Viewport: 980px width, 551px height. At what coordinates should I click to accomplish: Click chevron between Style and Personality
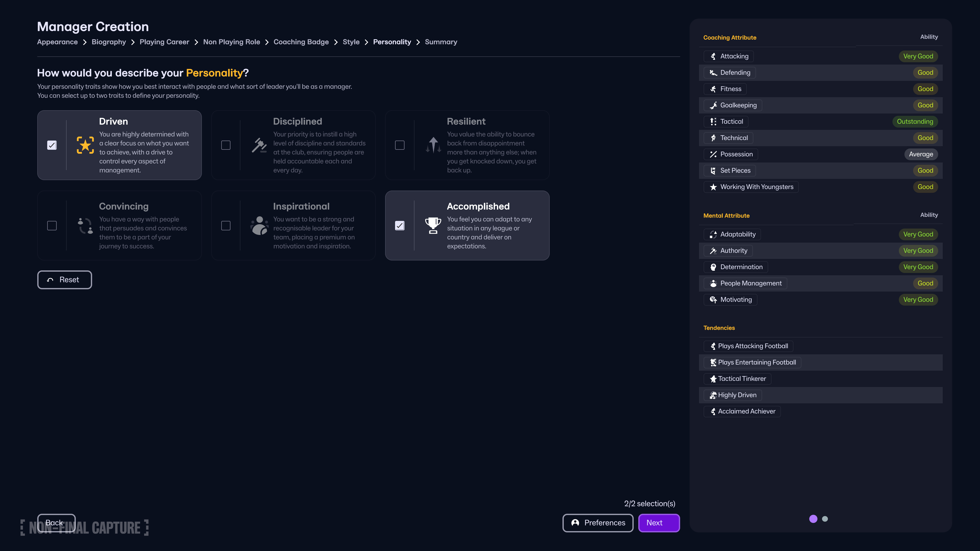pyautogui.click(x=366, y=42)
